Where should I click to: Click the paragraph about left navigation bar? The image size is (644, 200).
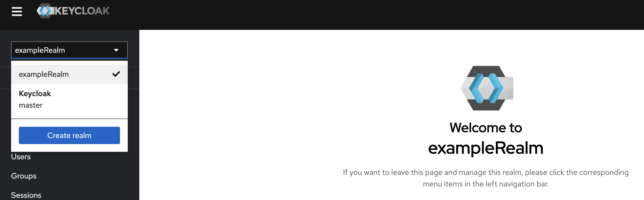pos(486,178)
